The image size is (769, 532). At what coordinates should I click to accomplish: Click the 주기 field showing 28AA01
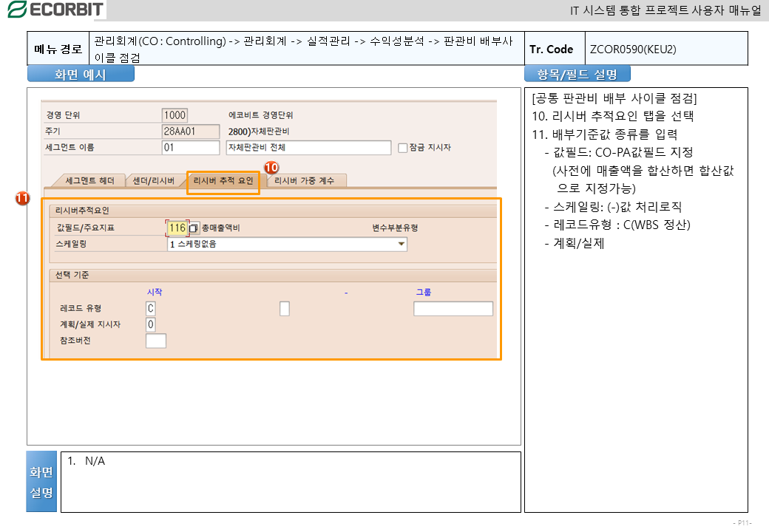190,132
